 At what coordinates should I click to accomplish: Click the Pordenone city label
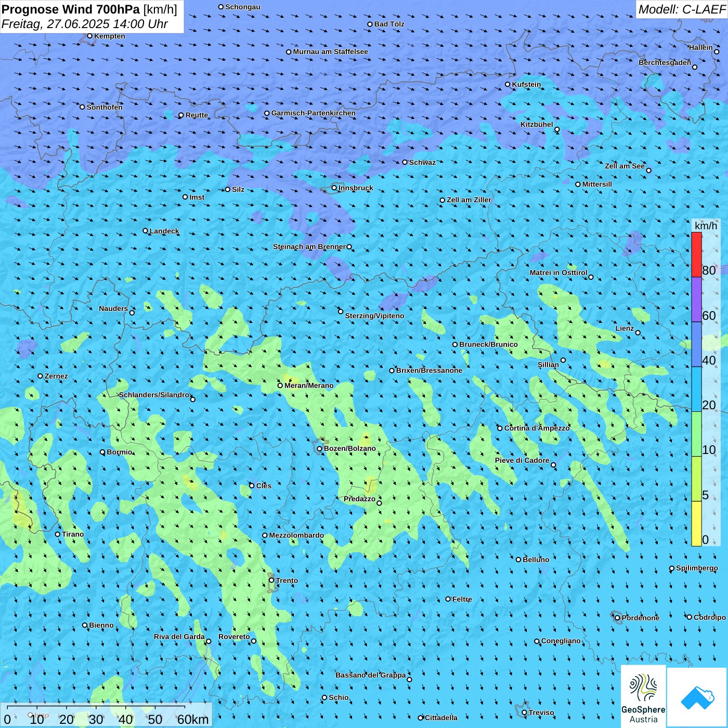641,618
